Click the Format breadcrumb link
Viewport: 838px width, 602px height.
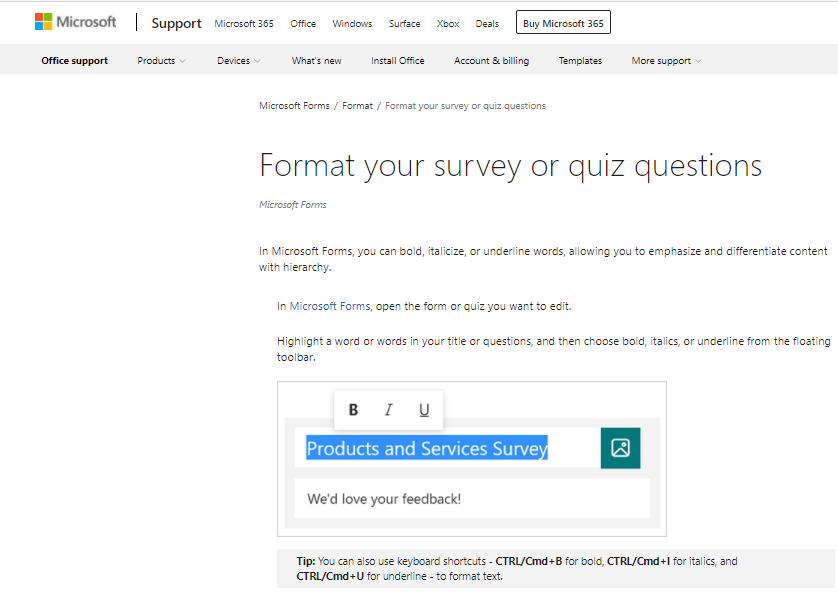(x=357, y=105)
